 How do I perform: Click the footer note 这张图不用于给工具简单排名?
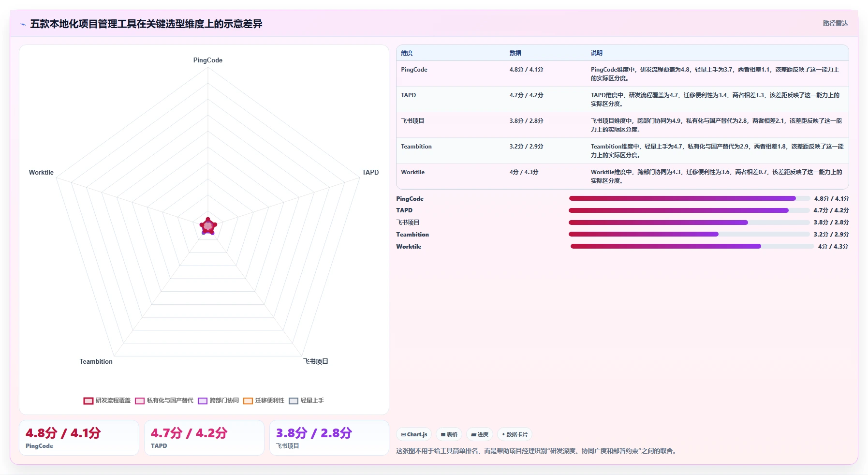537,451
